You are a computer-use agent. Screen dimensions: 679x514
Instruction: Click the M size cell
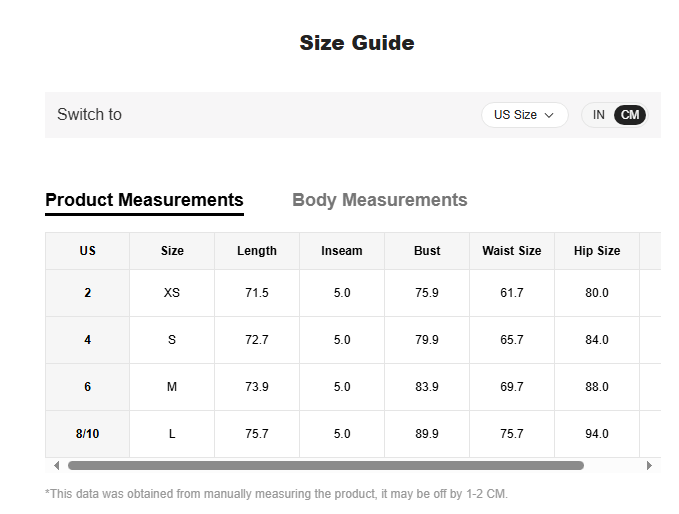coord(172,387)
